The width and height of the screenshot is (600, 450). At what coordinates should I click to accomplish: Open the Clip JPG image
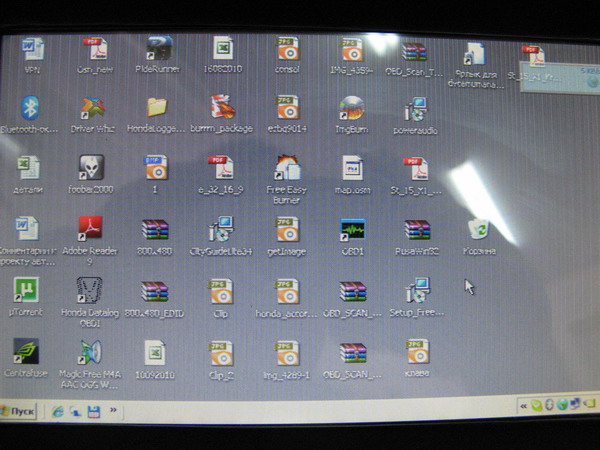tap(221, 291)
